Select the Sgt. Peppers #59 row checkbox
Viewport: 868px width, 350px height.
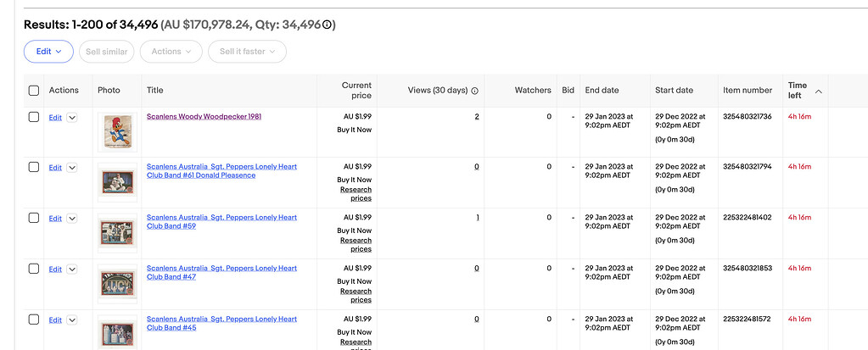[x=34, y=218]
